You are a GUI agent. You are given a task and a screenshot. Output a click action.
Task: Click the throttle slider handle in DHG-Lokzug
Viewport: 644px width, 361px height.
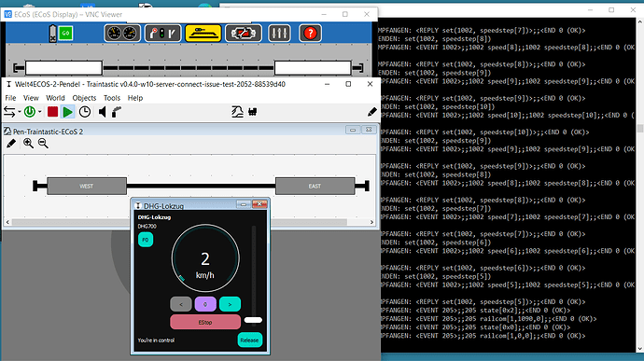tap(253, 320)
